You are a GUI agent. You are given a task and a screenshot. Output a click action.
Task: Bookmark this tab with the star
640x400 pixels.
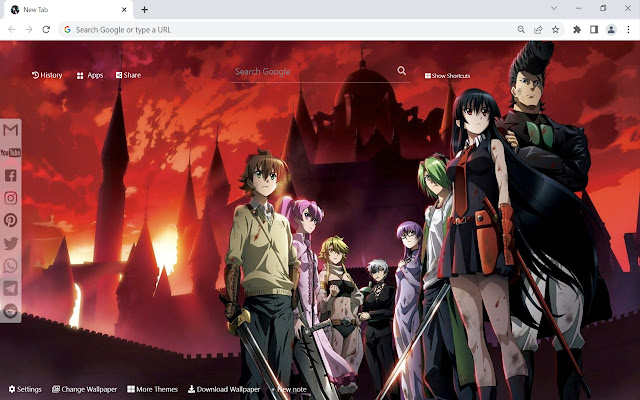[x=556, y=29]
